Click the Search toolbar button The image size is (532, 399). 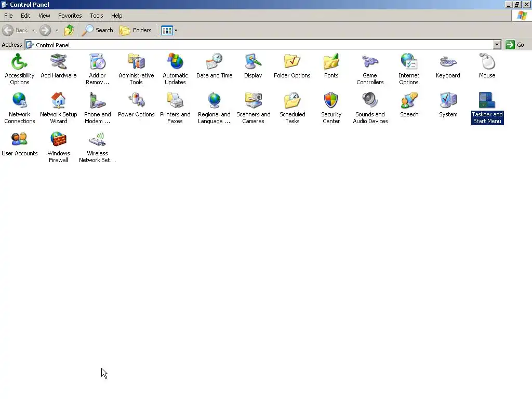[x=98, y=30]
